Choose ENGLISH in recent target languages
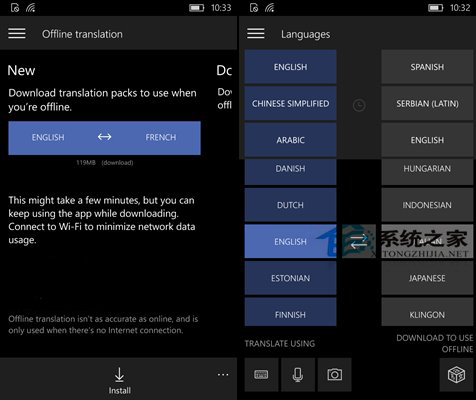Screen dimensions: 476x400 click(x=427, y=140)
